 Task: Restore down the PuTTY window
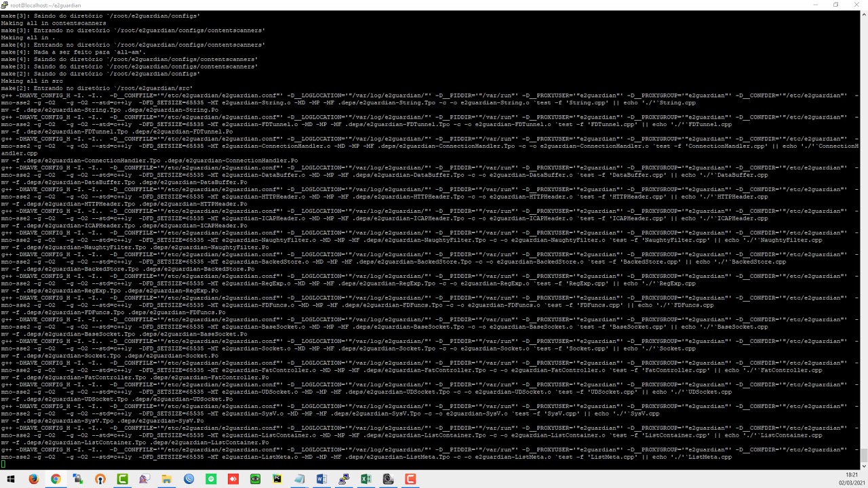click(836, 5)
